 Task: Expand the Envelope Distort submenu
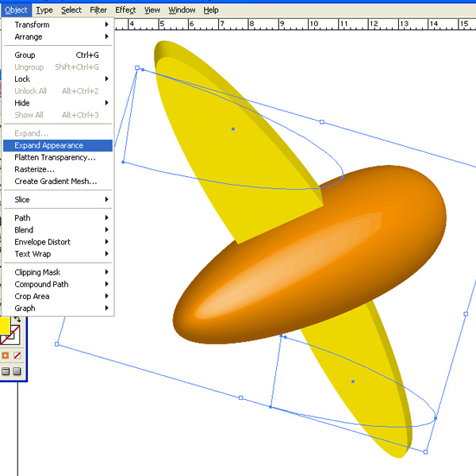[x=58, y=242]
